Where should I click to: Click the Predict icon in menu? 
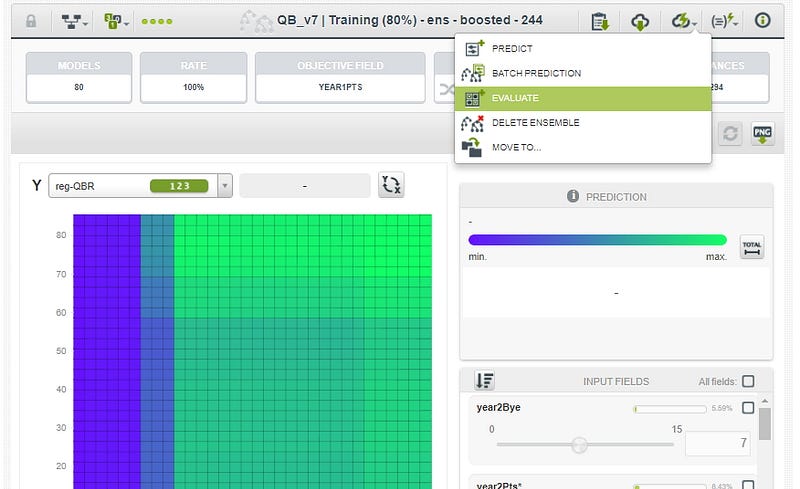474,48
